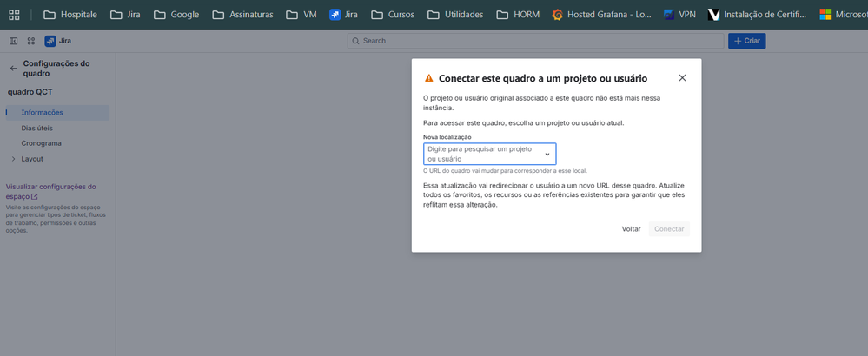
Task: Open the Hospitale bookmark folder
Action: (x=70, y=15)
